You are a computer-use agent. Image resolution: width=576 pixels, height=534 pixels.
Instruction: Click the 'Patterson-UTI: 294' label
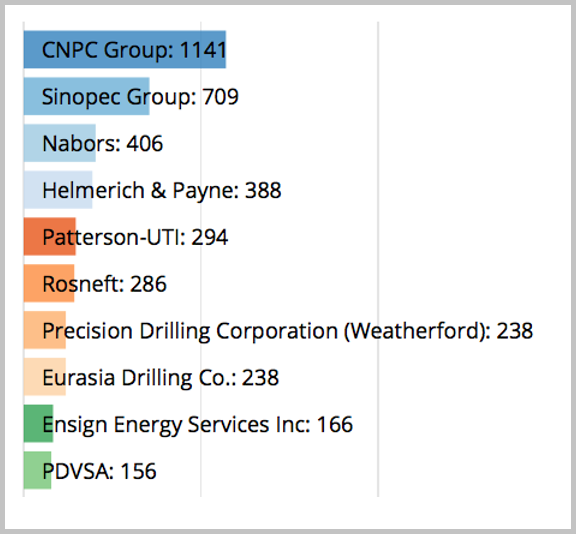coord(135,237)
